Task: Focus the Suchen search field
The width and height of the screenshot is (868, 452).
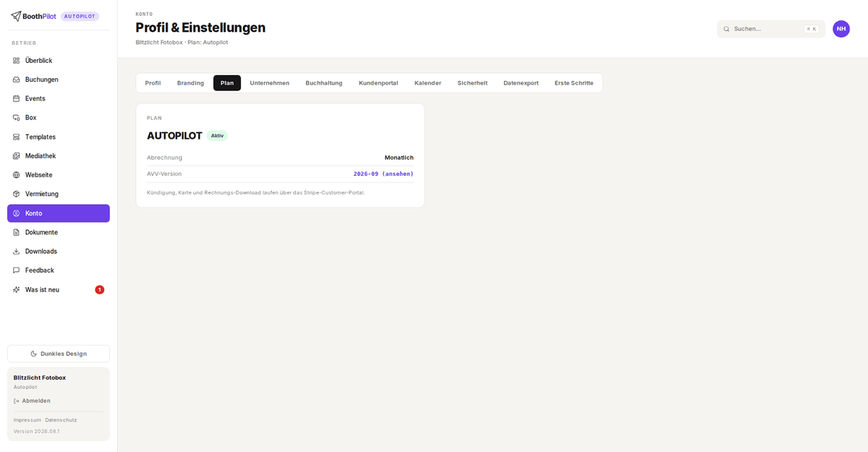Action: pyautogui.click(x=771, y=29)
